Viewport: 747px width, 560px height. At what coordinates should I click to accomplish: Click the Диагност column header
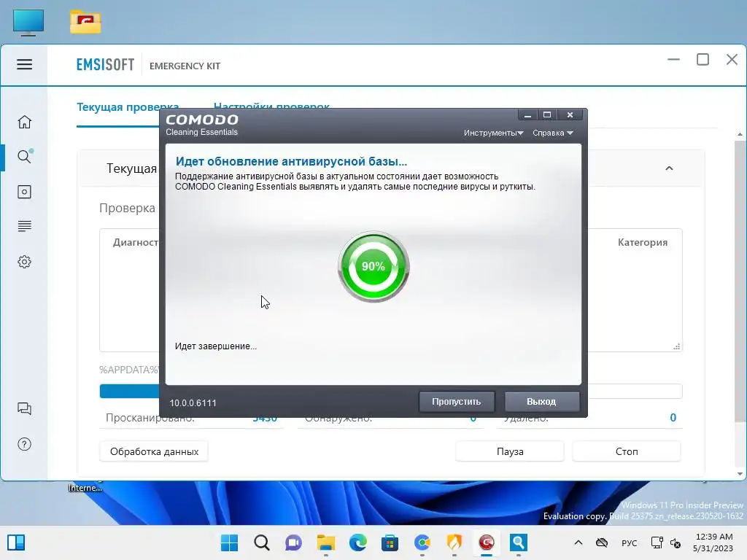click(136, 242)
